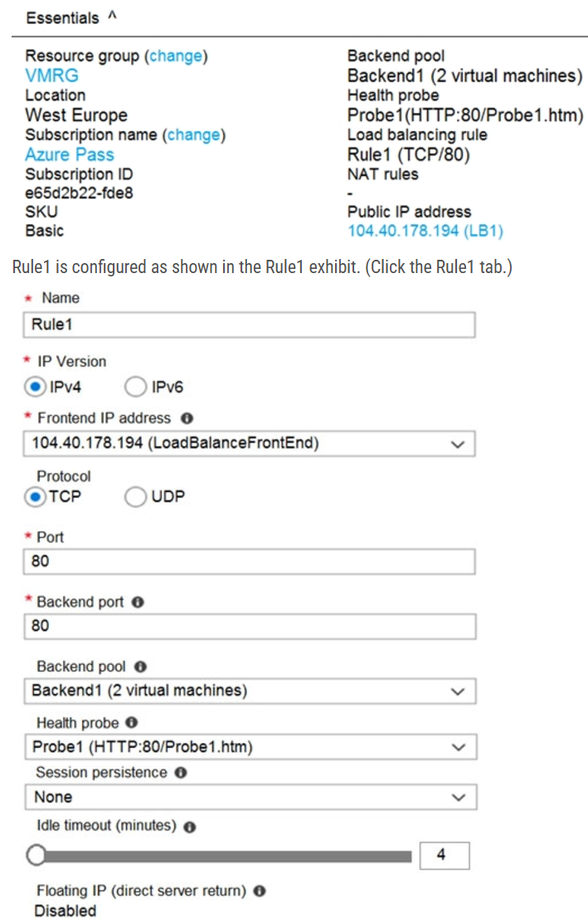
Task: Open the Session persistence dropdown
Action: coord(458,797)
